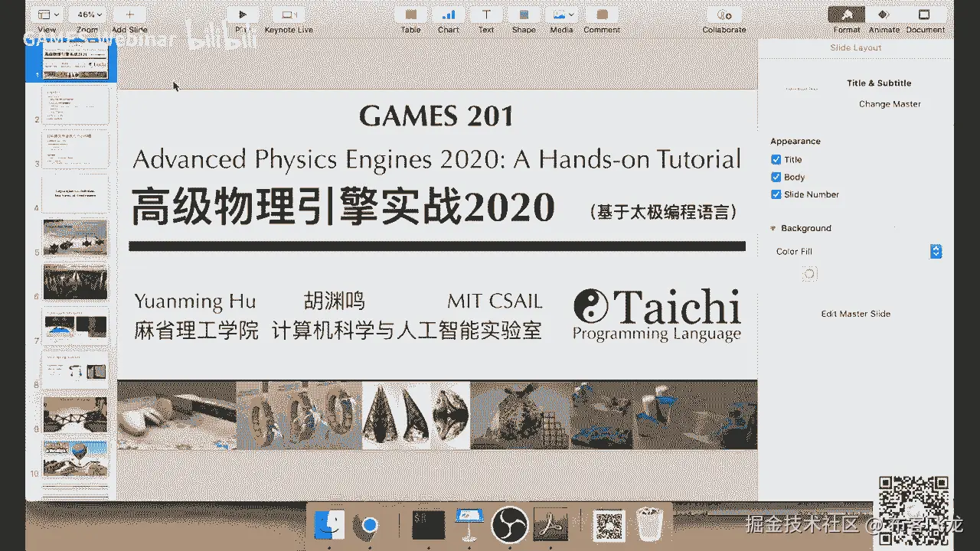The height and width of the screenshot is (551, 980).
Task: Open Terminal from the Dock
Action: tap(428, 525)
